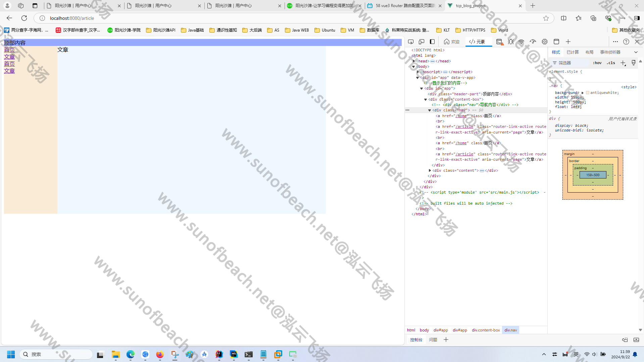This screenshot has height=362, width=644.
Task: Expand more style pane tabs chevron
Action: (636, 52)
